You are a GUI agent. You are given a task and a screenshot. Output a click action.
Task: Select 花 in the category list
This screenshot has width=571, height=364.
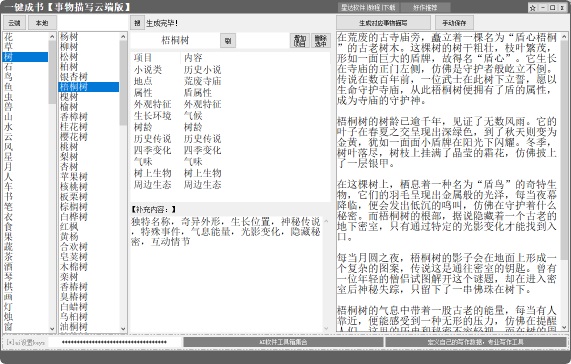pyautogui.click(x=25, y=37)
